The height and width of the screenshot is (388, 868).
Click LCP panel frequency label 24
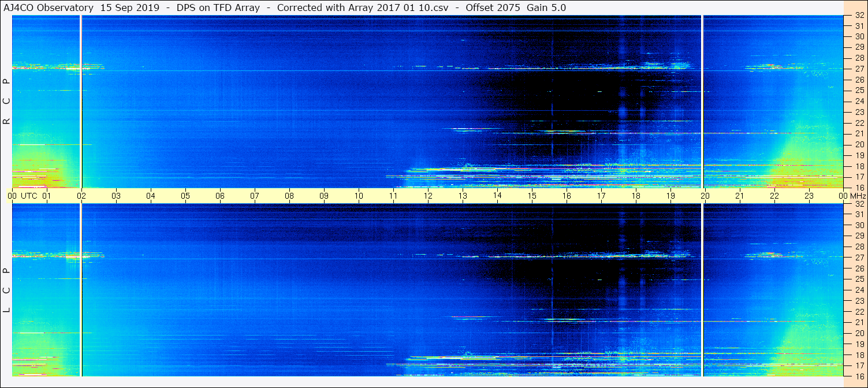[859, 290]
